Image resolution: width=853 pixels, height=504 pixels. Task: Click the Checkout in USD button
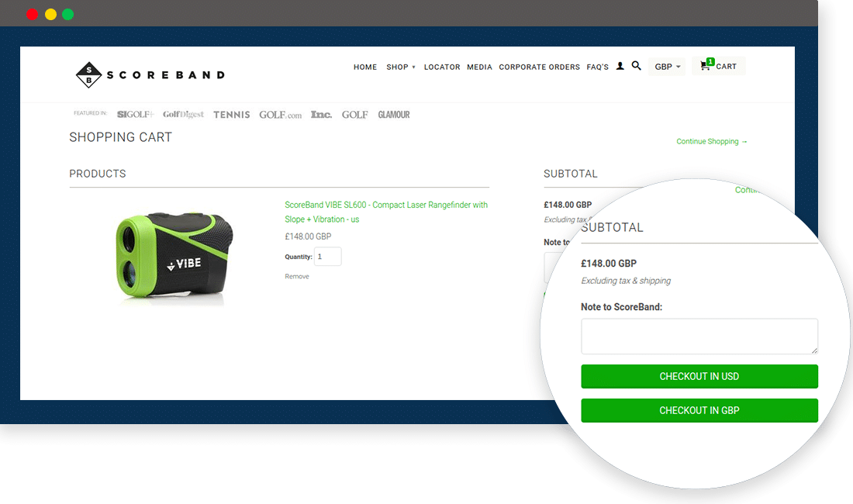699,376
